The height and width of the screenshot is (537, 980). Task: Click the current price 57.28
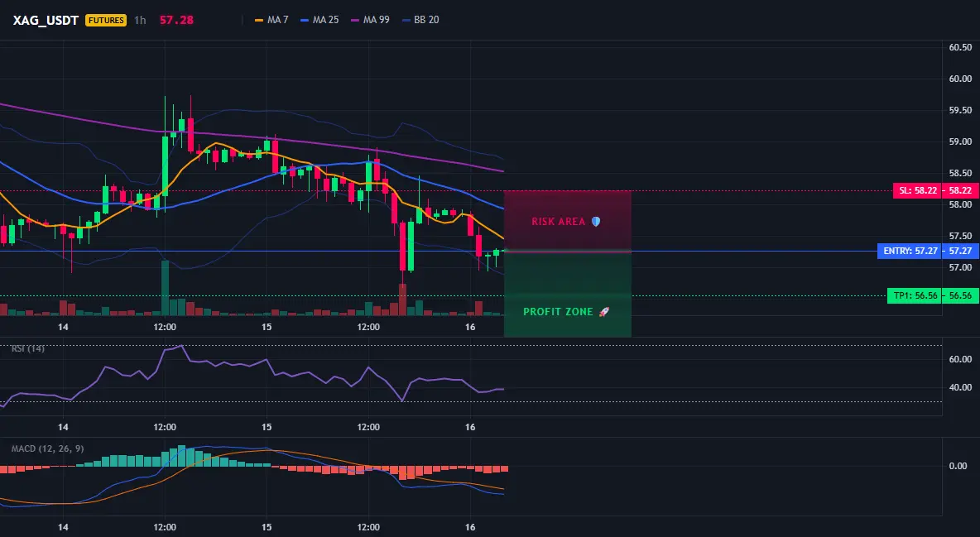point(176,20)
